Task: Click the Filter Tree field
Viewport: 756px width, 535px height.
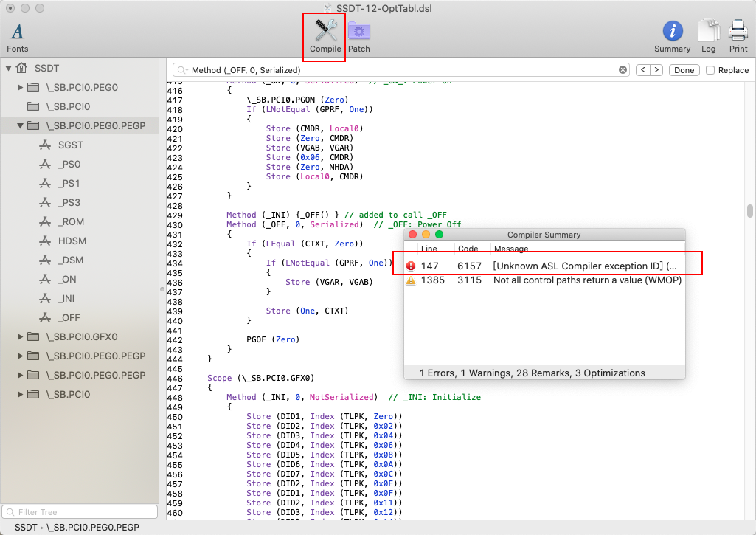Action: coord(80,512)
